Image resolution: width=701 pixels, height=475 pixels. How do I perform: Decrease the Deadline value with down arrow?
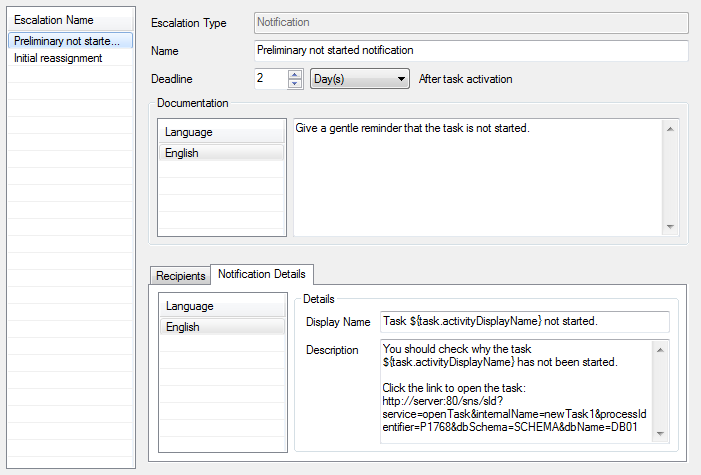(295, 84)
